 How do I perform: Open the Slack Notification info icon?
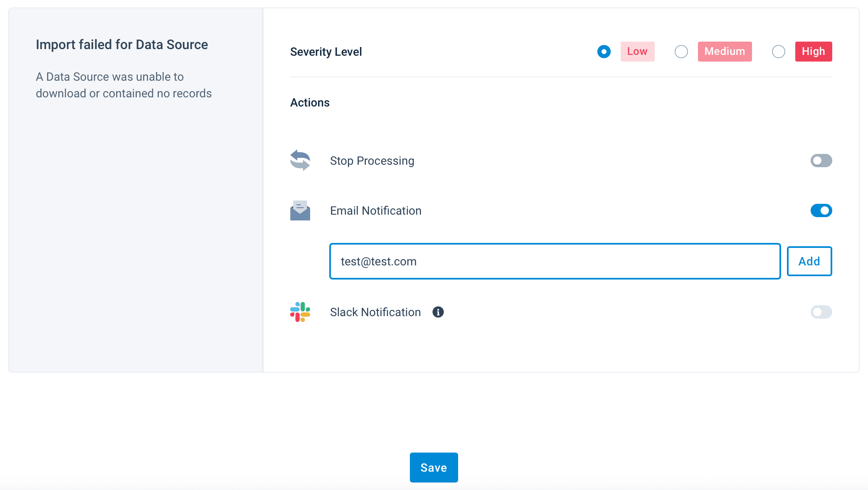pyautogui.click(x=438, y=312)
